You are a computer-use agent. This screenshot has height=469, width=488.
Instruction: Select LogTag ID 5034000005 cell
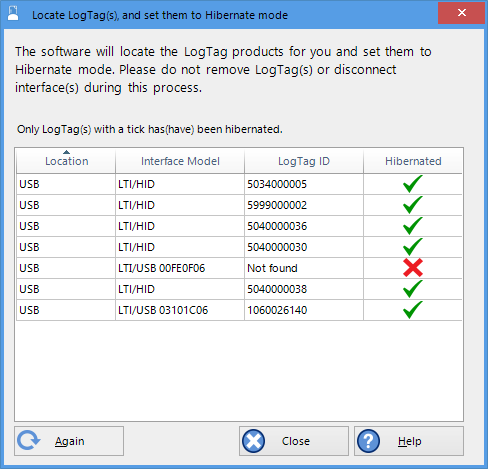(x=304, y=184)
